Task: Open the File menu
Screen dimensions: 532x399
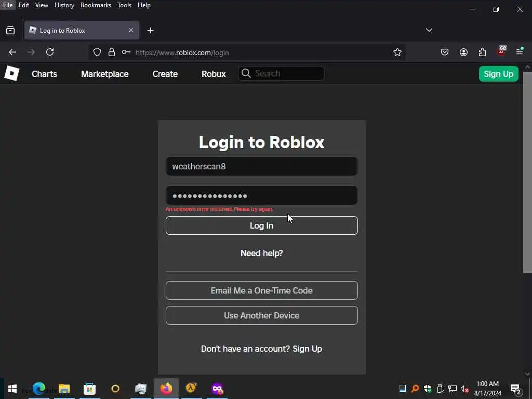Action: (8, 5)
